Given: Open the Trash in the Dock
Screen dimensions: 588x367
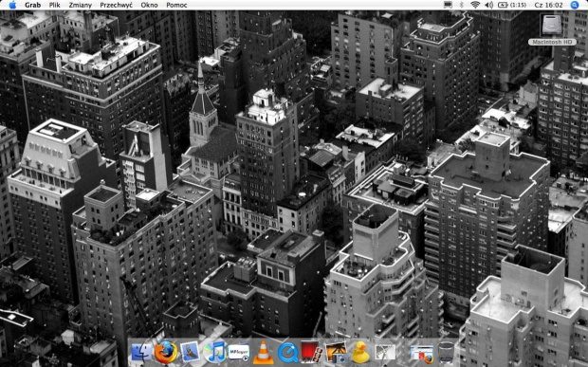Looking at the screenshot, I should pos(446,353).
